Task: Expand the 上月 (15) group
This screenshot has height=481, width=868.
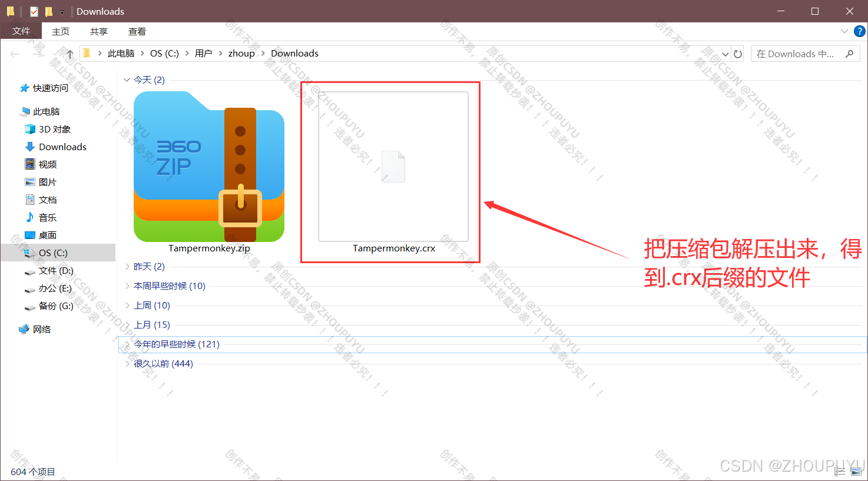Action: 127,325
